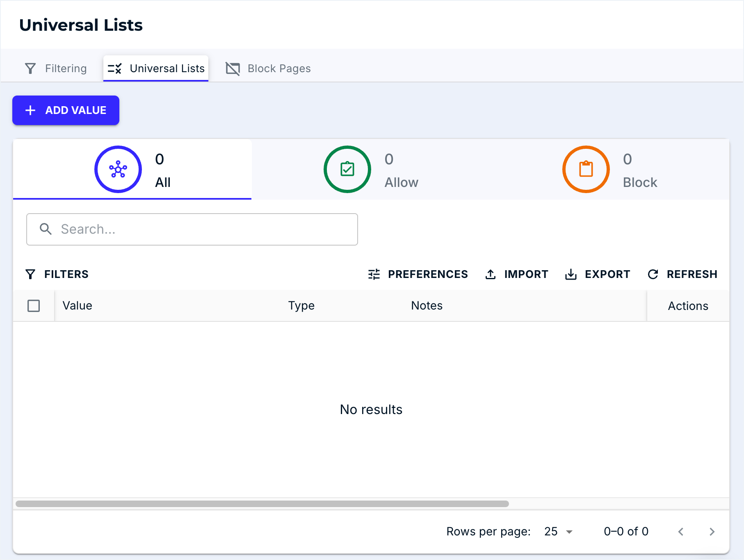Image resolution: width=744 pixels, height=560 pixels.
Task: Go to previous page chevron
Action: pos(681,532)
